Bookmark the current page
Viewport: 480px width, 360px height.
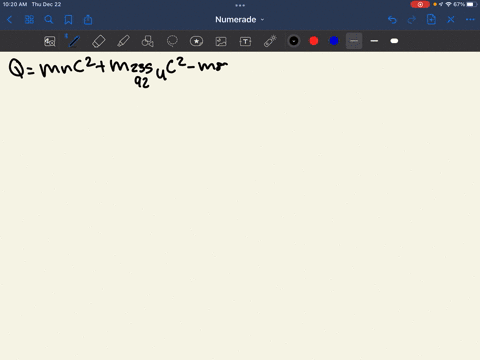(x=68, y=20)
